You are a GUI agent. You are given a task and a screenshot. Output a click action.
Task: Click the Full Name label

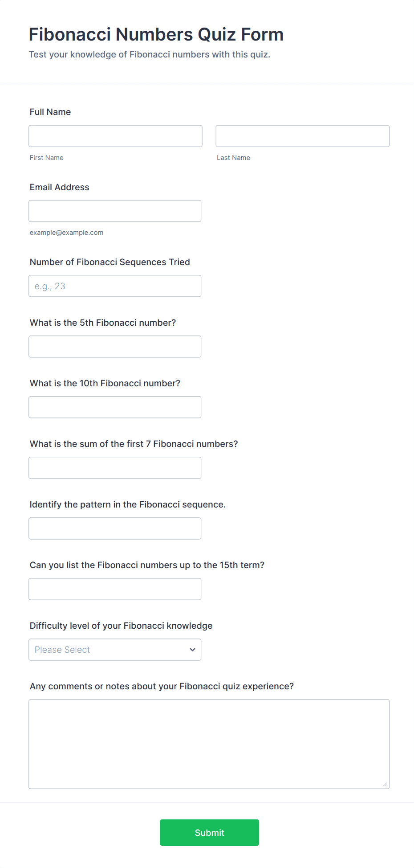(x=50, y=112)
